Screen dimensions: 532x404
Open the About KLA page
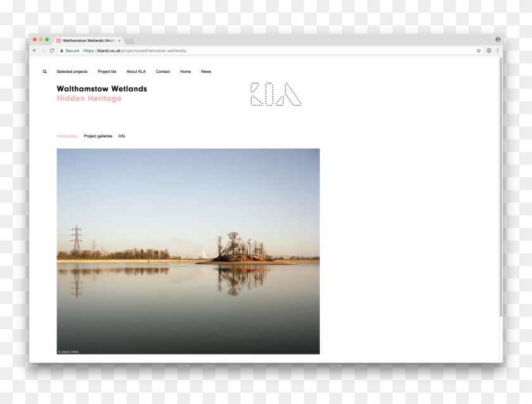pos(136,72)
